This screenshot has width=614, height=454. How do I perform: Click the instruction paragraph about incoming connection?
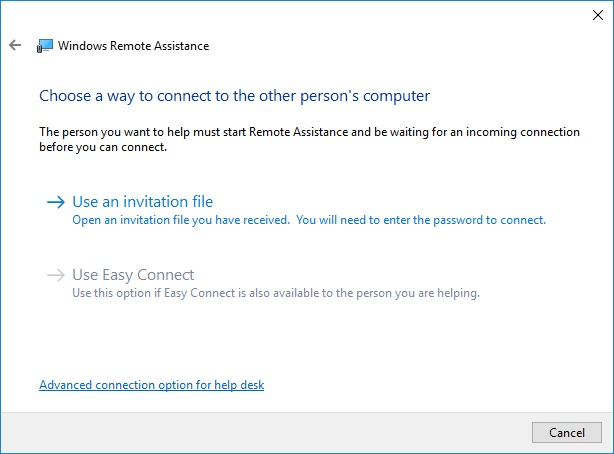coord(309,139)
